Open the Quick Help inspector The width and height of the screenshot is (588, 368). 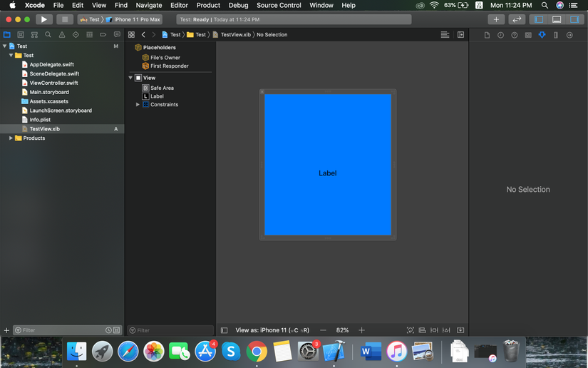[x=514, y=34]
